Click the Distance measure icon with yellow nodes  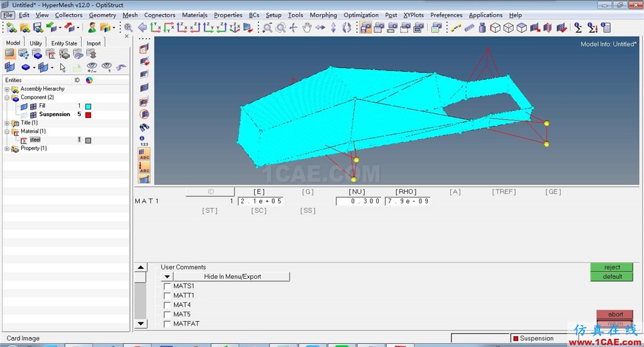pos(456,28)
